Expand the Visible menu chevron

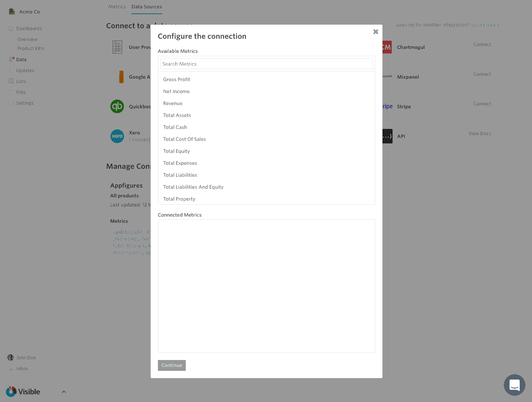(x=64, y=392)
